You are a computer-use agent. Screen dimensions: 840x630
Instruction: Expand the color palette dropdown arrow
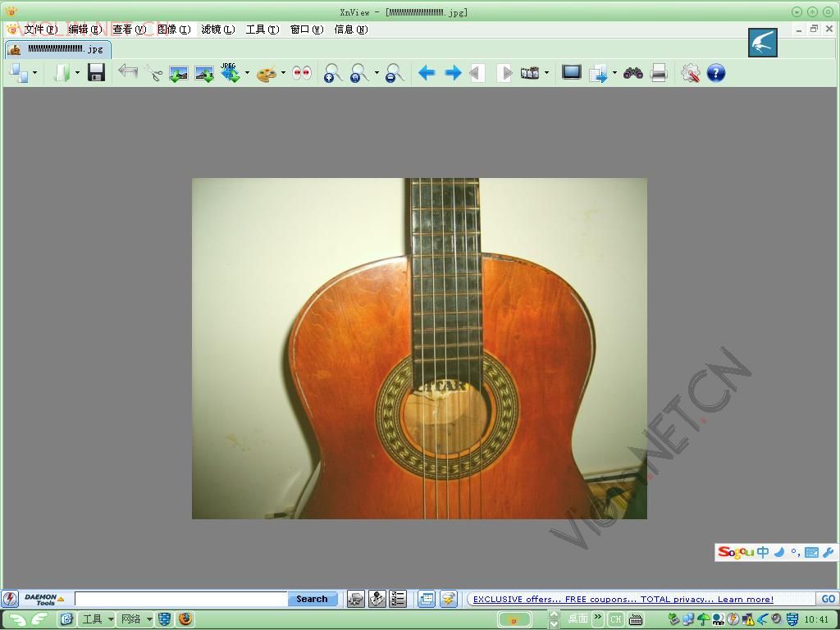(x=283, y=73)
